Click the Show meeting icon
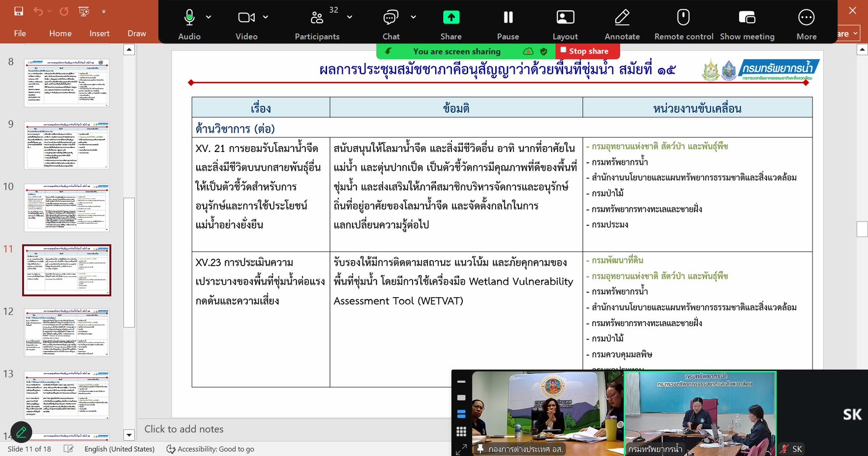Screen dimensions: 868x456 point(747,18)
